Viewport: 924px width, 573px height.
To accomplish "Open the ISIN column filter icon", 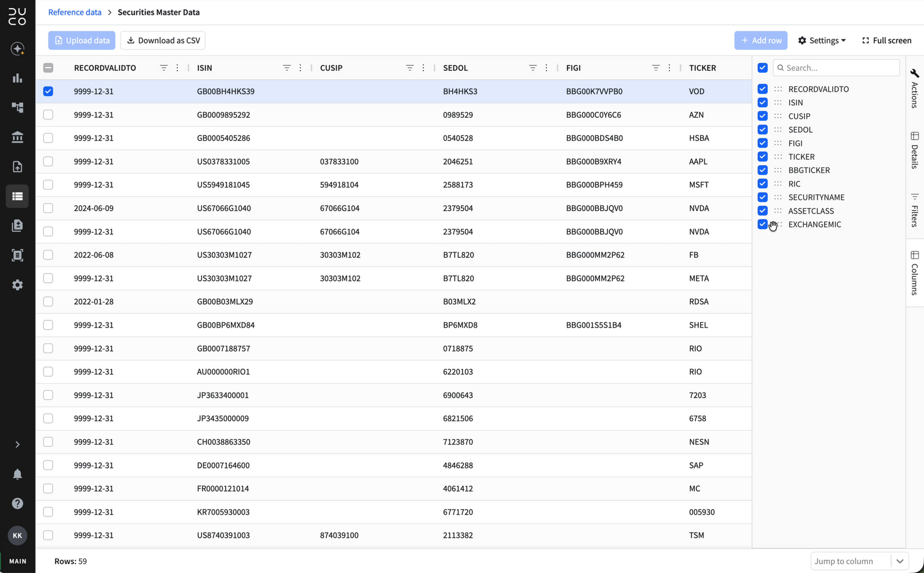I will (286, 68).
